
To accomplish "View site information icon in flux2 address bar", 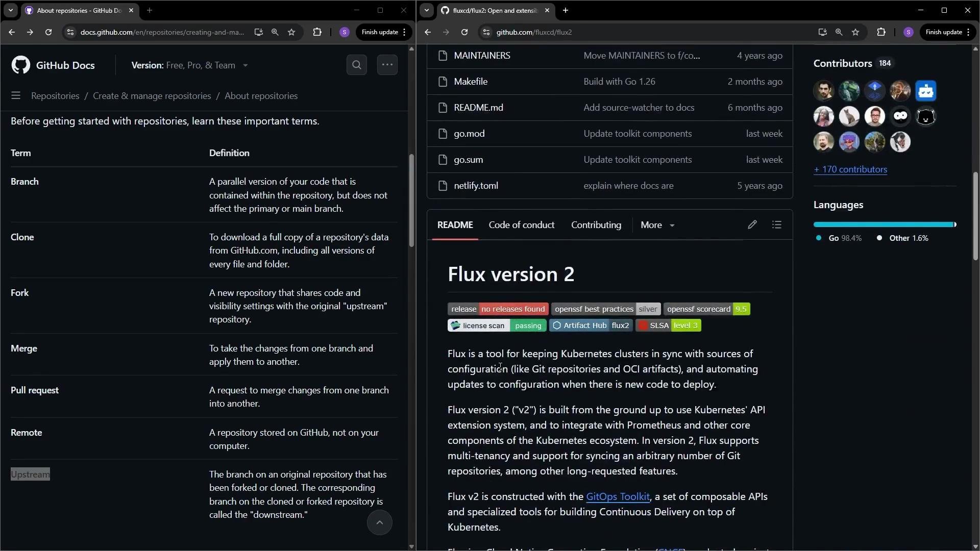I will pos(486,32).
